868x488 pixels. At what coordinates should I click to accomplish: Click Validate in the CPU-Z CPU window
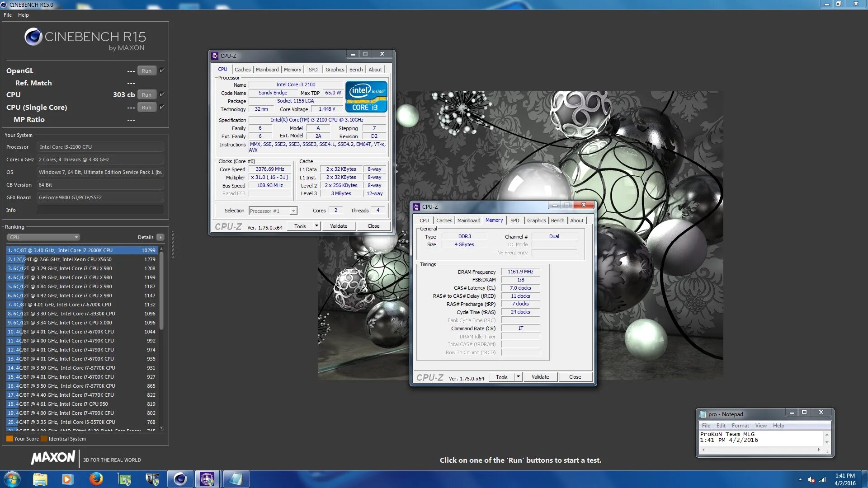339,226
